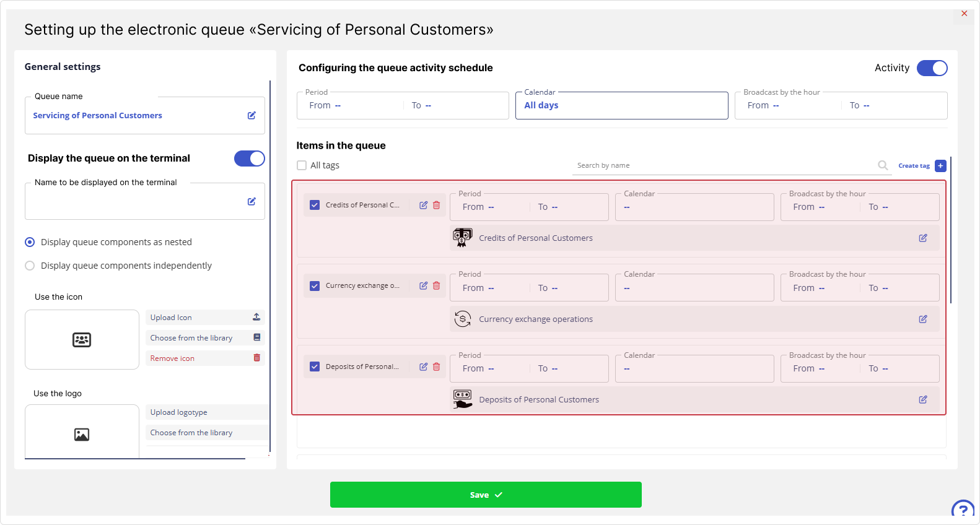Check the All tags checkbox
Viewport: 980px width, 525px height.
[x=302, y=165]
